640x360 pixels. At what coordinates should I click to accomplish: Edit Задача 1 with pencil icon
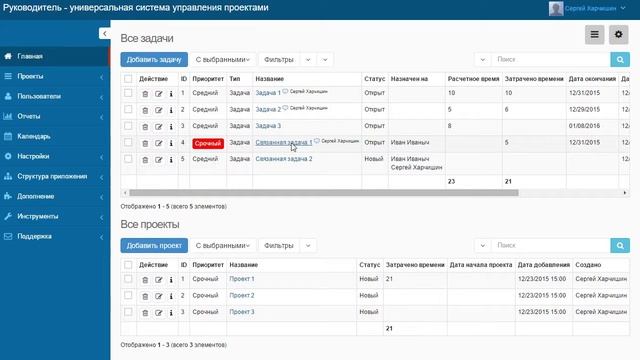(x=158, y=94)
